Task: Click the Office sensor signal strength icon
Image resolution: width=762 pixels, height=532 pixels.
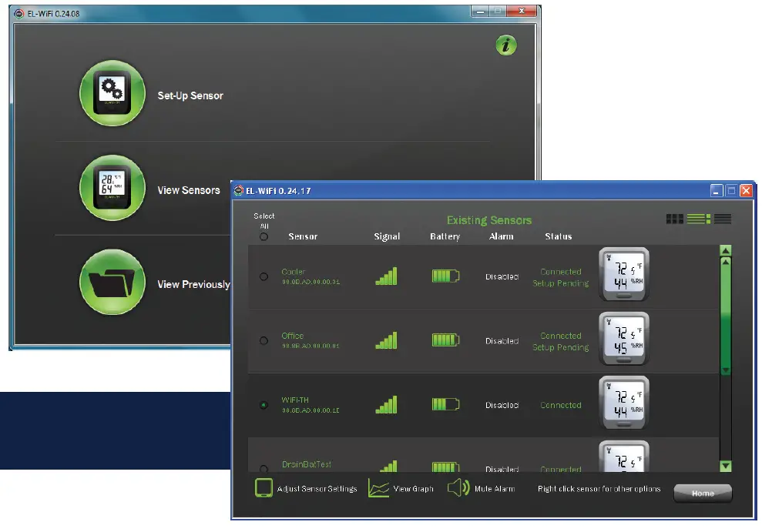Action: point(386,340)
